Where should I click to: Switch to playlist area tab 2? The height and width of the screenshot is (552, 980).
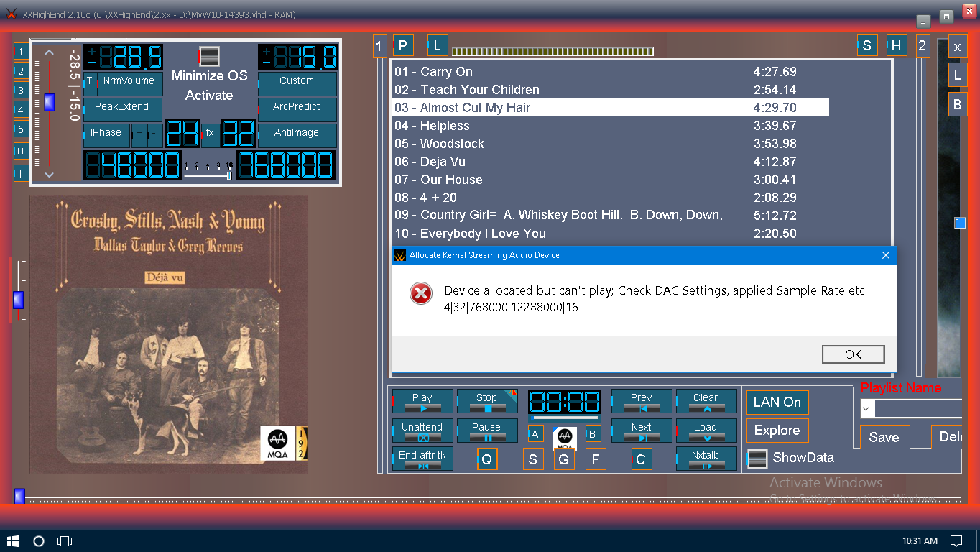pos(922,46)
